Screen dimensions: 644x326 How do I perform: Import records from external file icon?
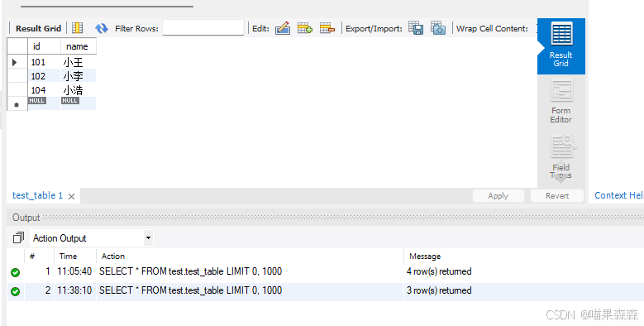pyautogui.click(x=438, y=28)
